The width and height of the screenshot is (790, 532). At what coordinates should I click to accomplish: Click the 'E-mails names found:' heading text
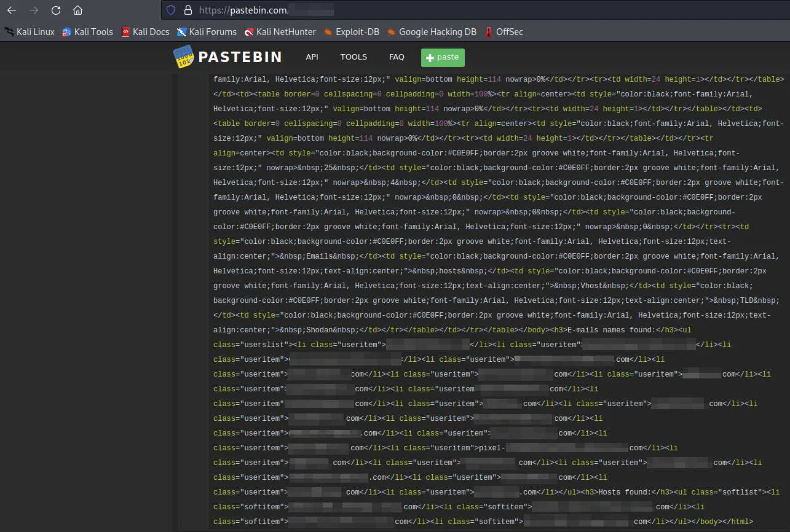point(611,330)
